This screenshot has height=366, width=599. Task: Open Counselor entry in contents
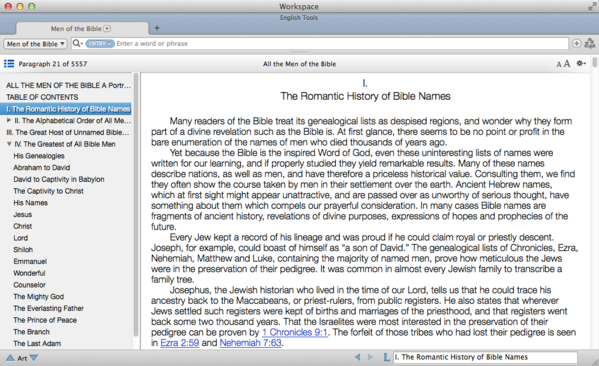coord(29,285)
